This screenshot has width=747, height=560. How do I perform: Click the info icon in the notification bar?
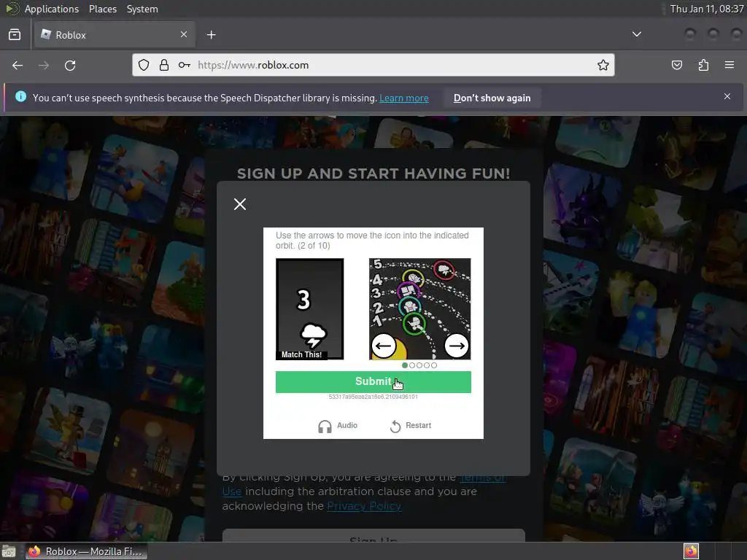[x=21, y=97]
